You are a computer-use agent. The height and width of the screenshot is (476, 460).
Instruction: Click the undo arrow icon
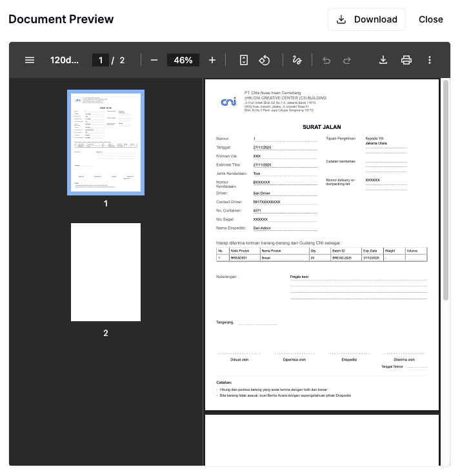click(326, 60)
